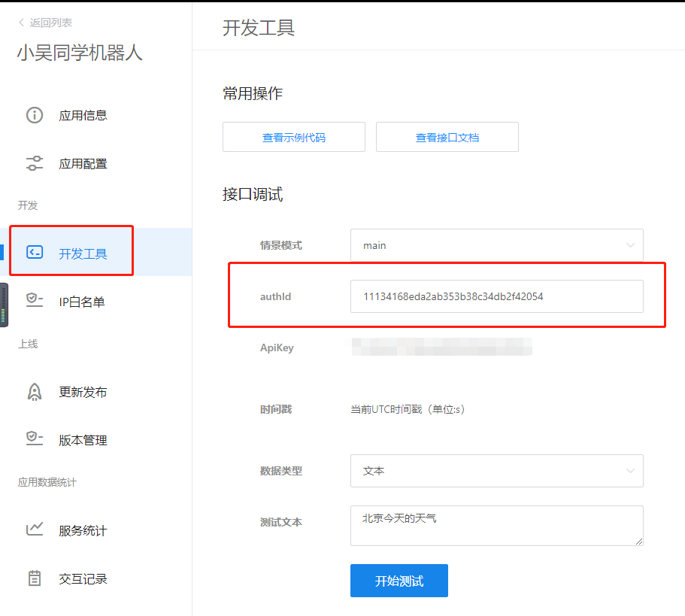Click the 交互记录 calendar icon
685x616 pixels.
34,578
